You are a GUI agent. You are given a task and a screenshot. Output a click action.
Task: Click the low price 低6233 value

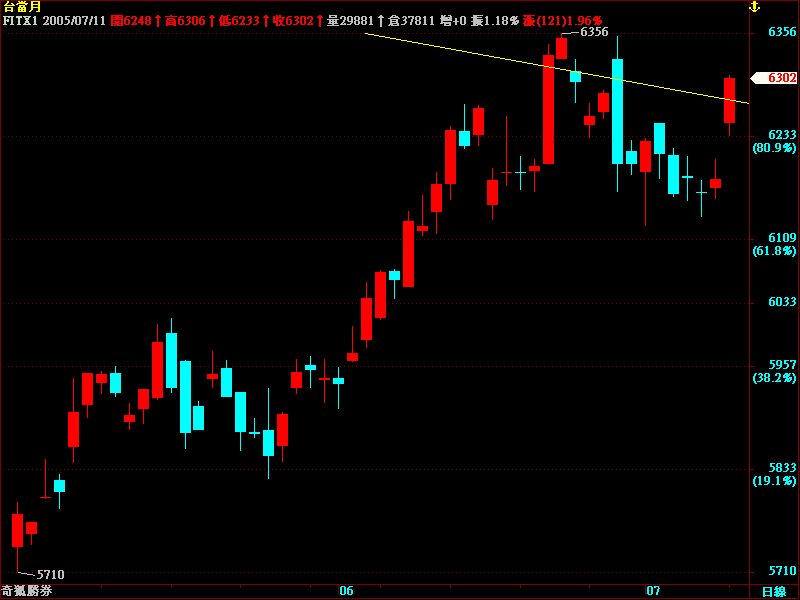tap(239, 21)
